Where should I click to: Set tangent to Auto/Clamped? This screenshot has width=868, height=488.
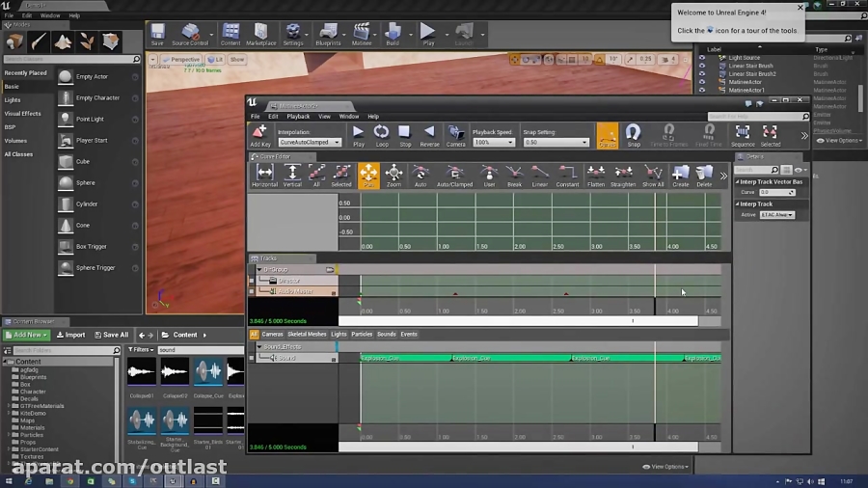[x=454, y=176]
